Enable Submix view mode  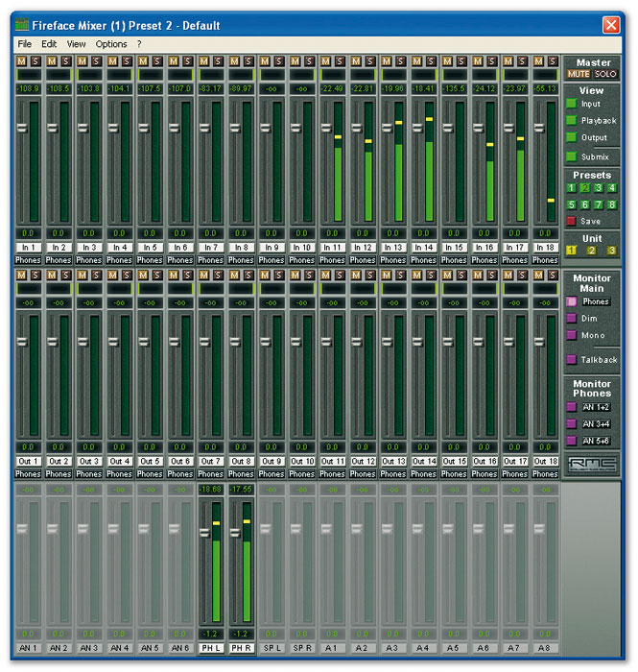coord(571,156)
